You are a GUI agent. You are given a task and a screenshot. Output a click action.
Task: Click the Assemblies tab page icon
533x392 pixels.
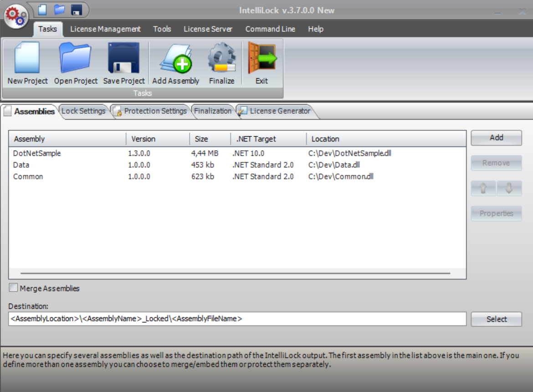point(7,112)
